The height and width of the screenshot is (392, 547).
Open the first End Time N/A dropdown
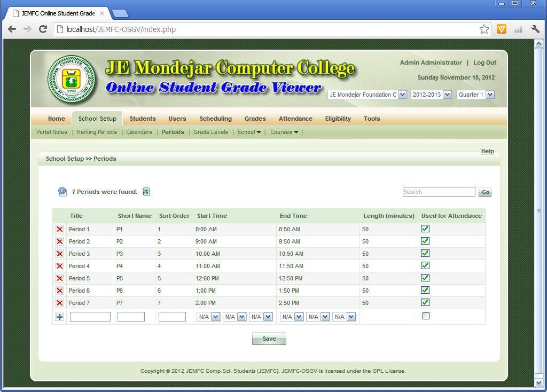tap(292, 317)
